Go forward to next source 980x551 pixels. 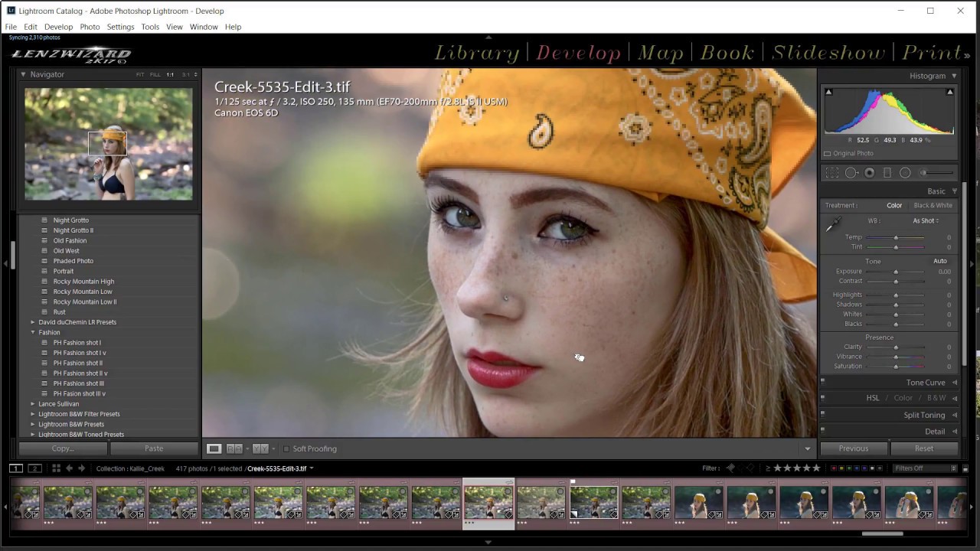coord(81,468)
